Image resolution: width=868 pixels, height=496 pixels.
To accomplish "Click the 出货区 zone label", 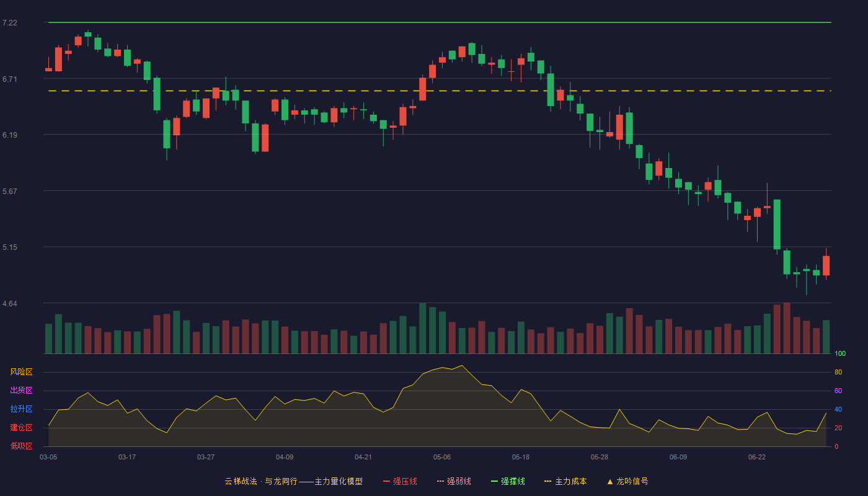I will point(21,391).
